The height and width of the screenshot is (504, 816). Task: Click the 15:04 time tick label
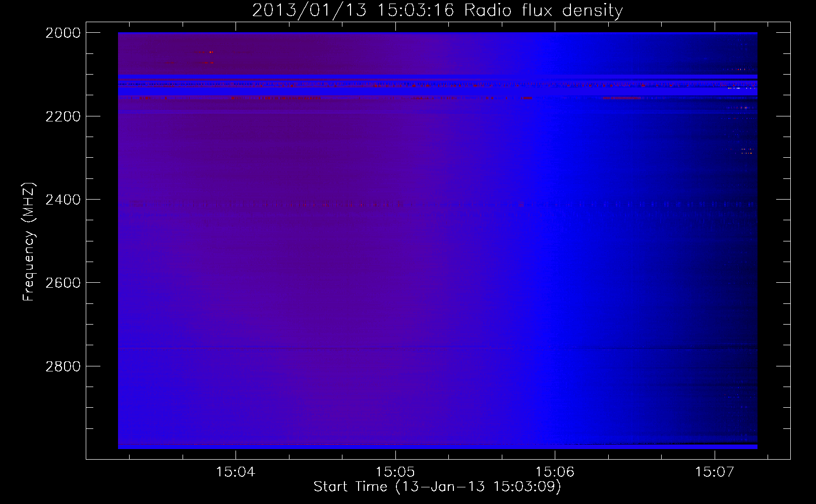pos(236,472)
